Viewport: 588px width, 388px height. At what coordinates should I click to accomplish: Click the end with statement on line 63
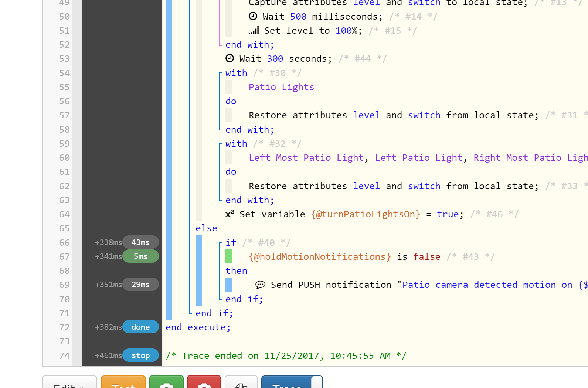(250, 200)
